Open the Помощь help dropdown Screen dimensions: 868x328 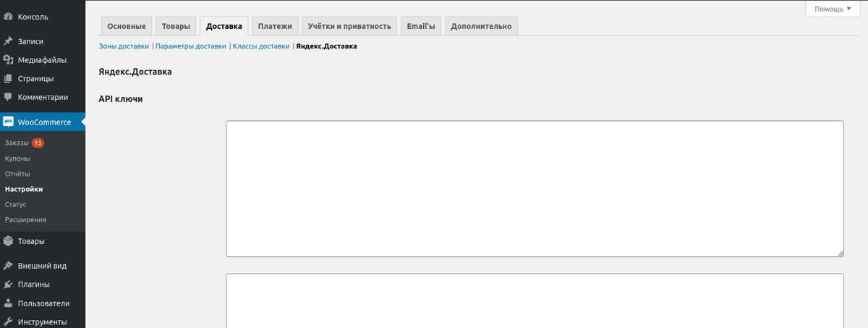tap(833, 9)
